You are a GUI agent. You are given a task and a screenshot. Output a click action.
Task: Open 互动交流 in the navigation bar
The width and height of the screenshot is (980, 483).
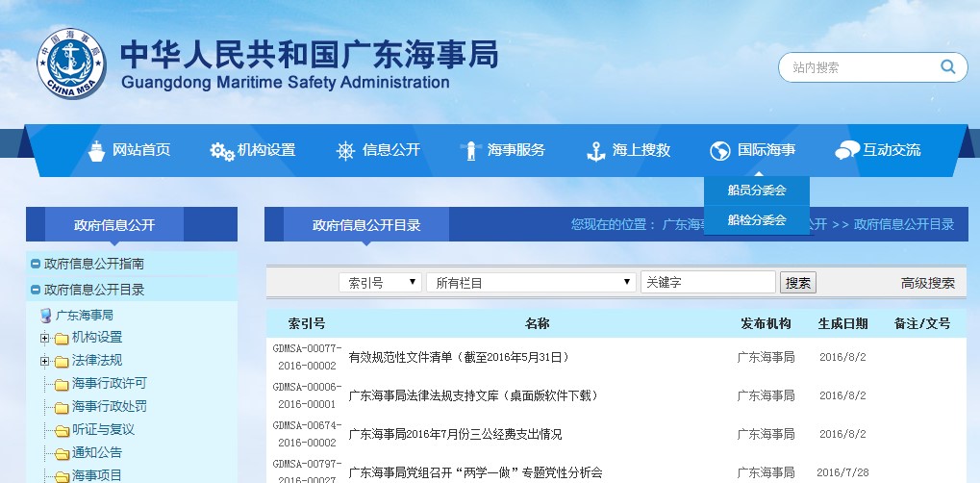point(892,150)
